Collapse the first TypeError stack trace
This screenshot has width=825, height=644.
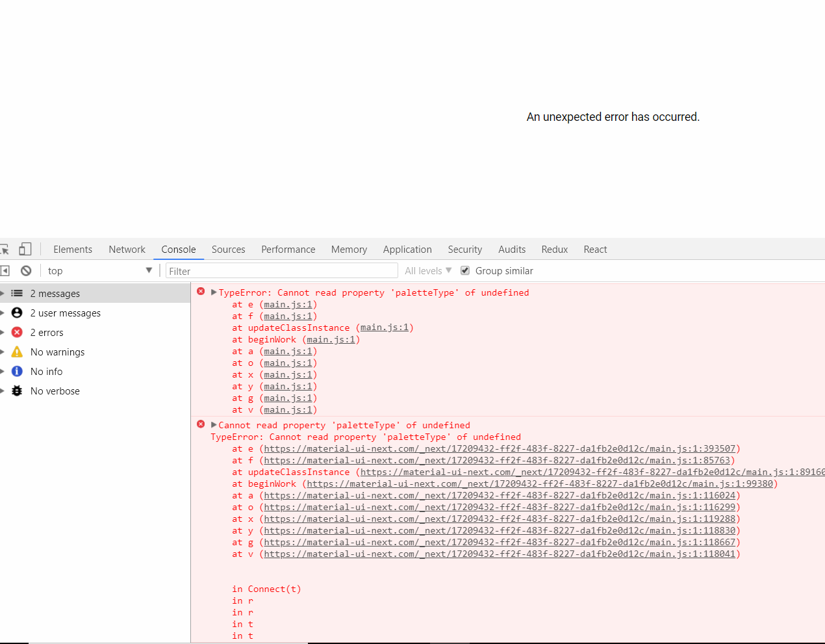[214, 292]
